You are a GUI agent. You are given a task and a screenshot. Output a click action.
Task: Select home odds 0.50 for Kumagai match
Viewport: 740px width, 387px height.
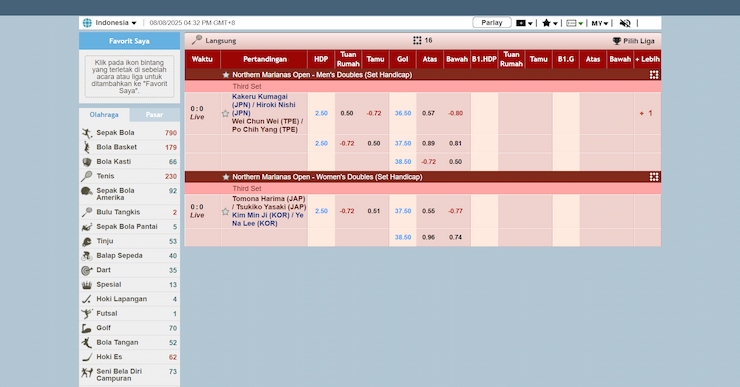point(347,113)
